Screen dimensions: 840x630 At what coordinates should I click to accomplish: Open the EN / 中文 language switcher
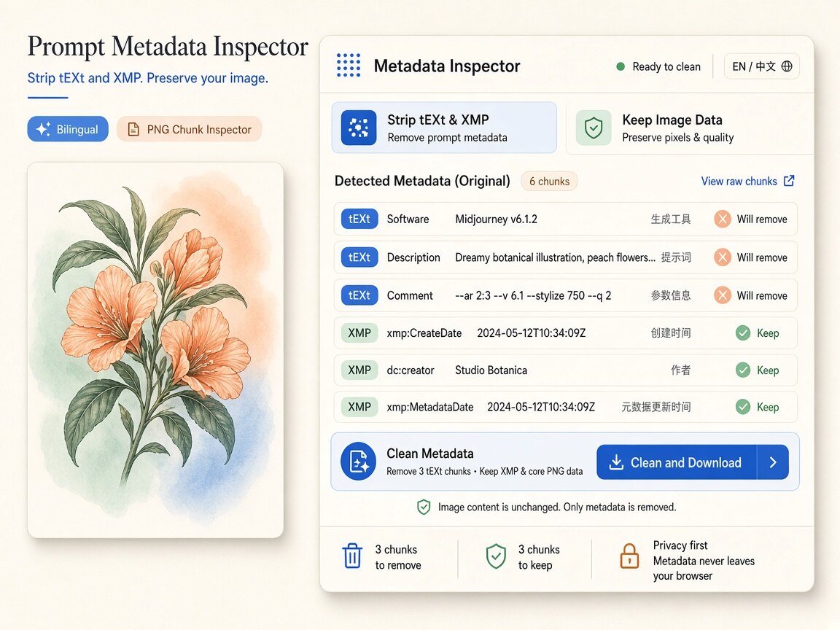(x=762, y=66)
